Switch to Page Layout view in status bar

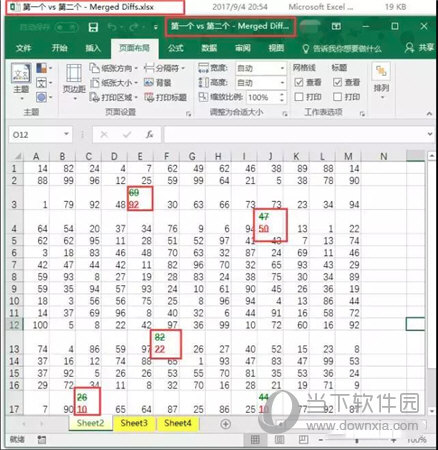tap(279, 440)
